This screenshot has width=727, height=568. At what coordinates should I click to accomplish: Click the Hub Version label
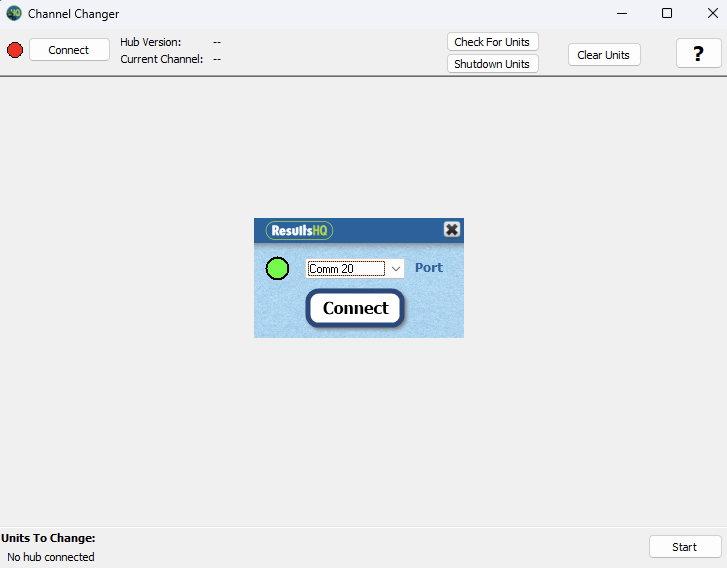click(x=151, y=42)
